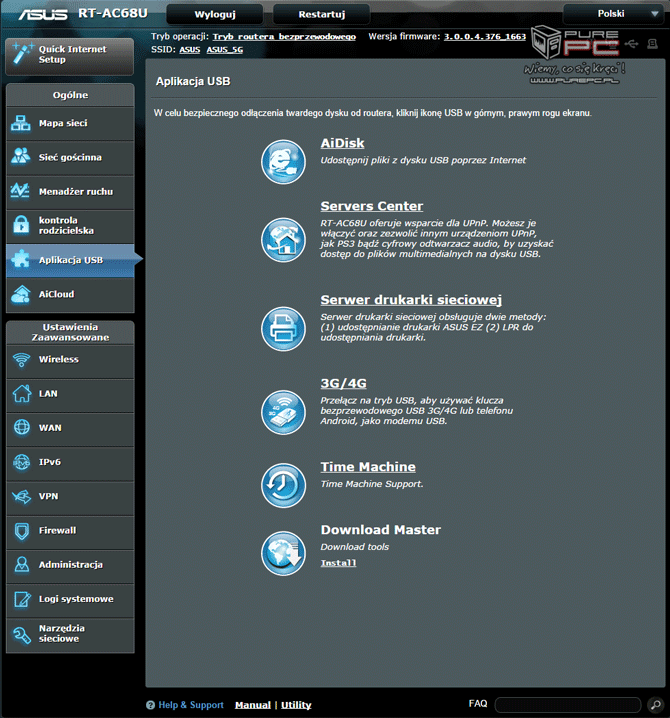Click the Sieć gościnna people icon
Image resolution: width=670 pixels, height=718 pixels.
21,157
